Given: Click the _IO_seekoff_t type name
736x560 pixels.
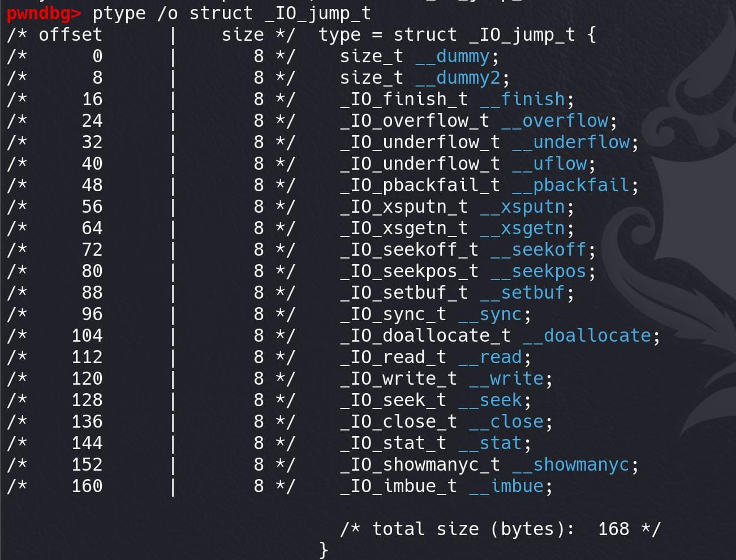Looking at the screenshot, I should [410, 250].
